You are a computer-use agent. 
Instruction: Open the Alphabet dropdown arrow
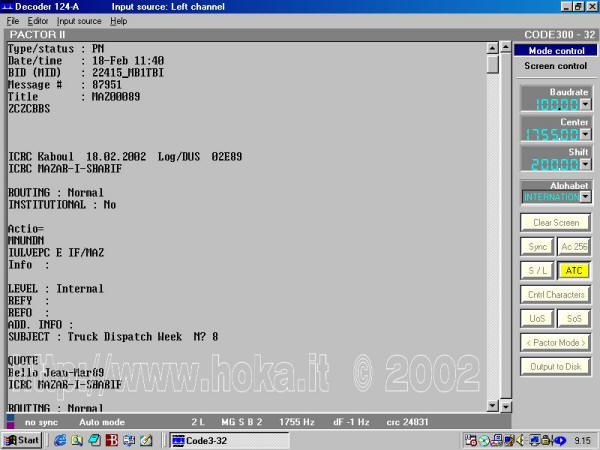(x=585, y=197)
